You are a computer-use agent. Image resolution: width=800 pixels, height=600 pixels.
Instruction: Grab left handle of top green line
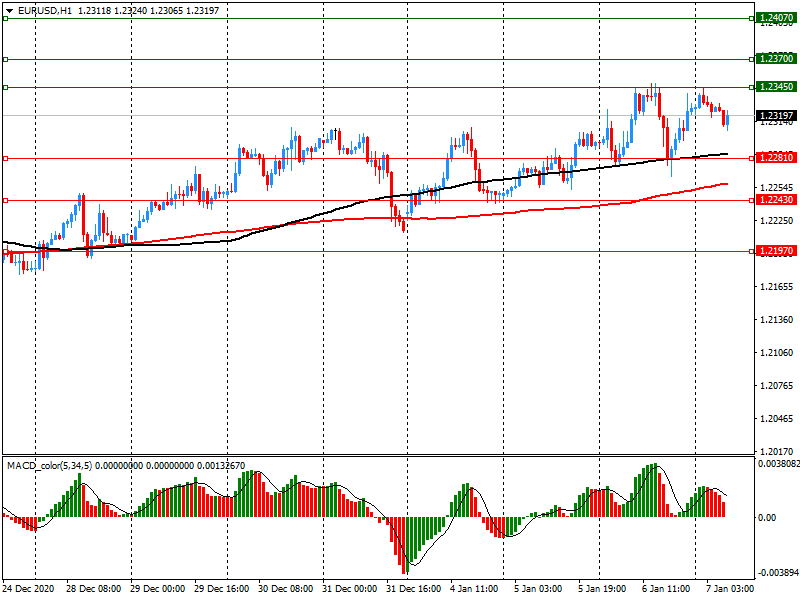click(5, 18)
